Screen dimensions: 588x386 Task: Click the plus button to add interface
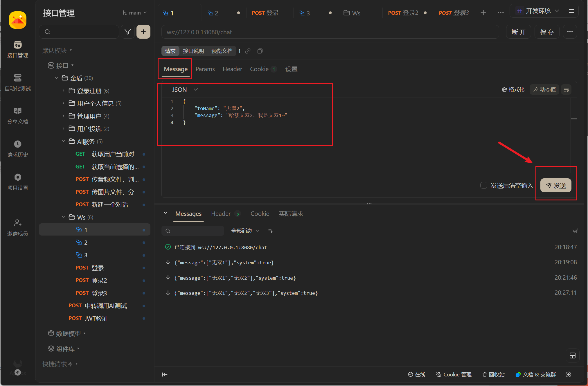tap(143, 32)
